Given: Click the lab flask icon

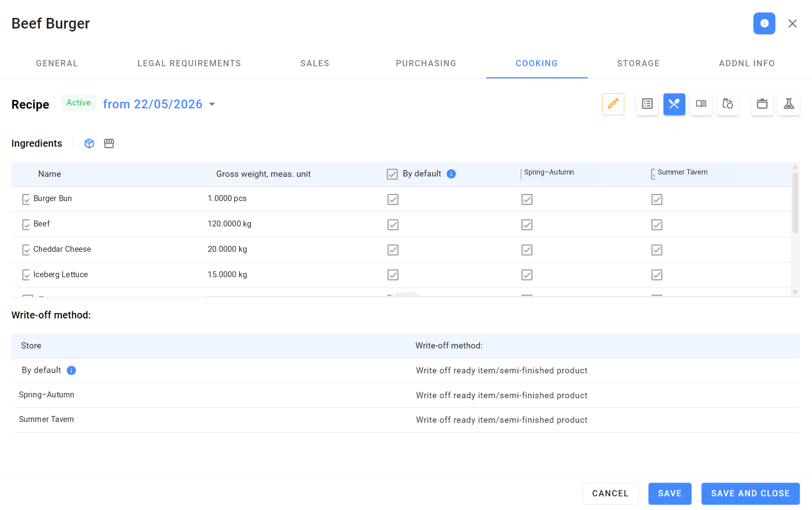Looking at the screenshot, I should click(789, 104).
